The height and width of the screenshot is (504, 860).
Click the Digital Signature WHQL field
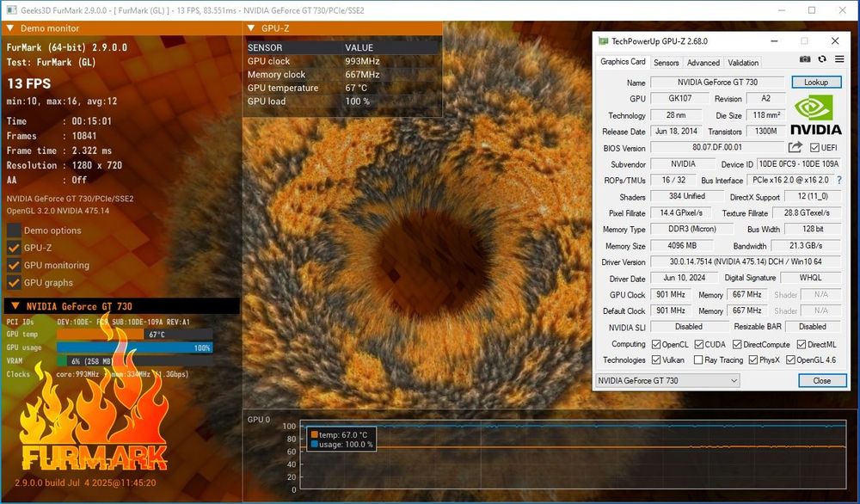810,278
